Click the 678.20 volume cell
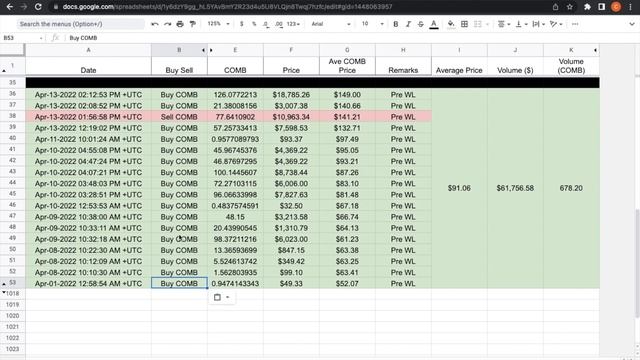640x360 pixels. [571, 188]
